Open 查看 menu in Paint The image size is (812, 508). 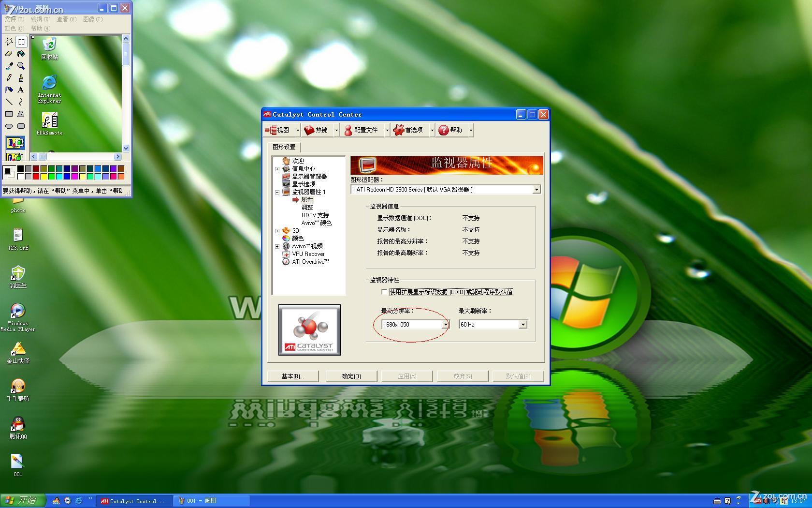67,19
